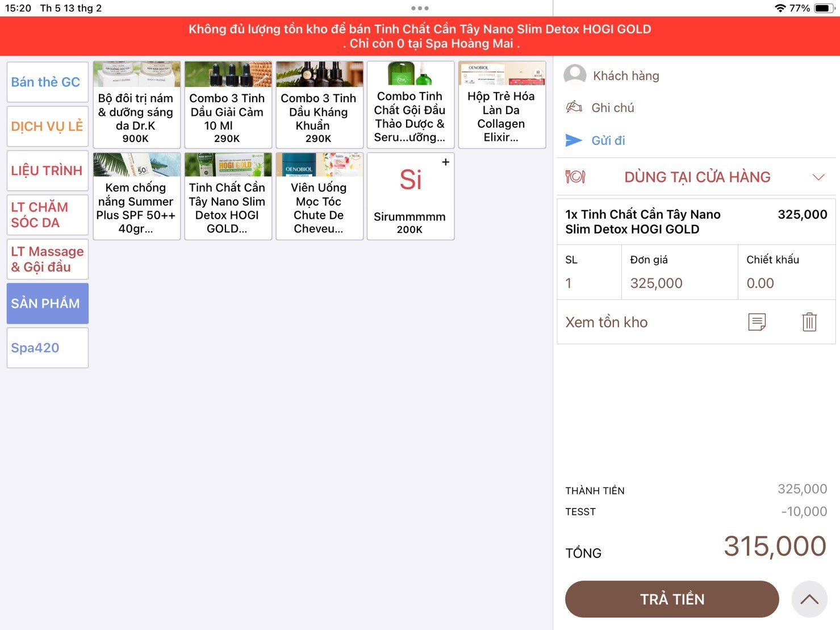Expand payment panel with up chevron
The height and width of the screenshot is (630, 840).
(809, 599)
